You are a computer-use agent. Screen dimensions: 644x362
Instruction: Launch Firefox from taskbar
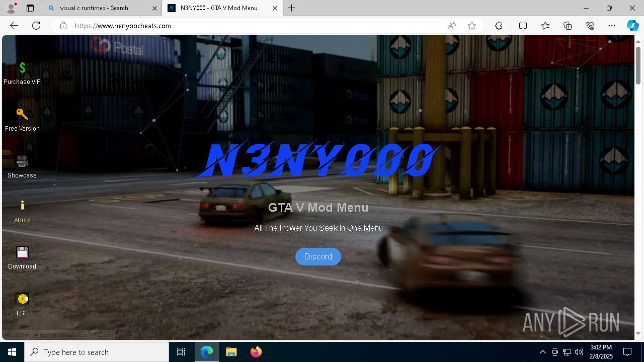[256, 352]
